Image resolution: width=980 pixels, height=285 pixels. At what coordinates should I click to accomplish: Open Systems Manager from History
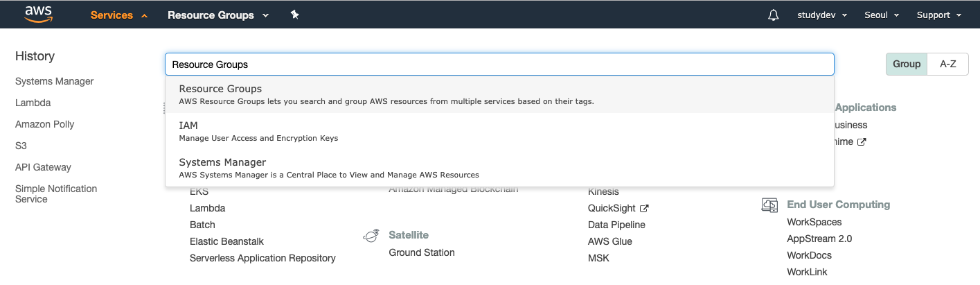tap(55, 81)
